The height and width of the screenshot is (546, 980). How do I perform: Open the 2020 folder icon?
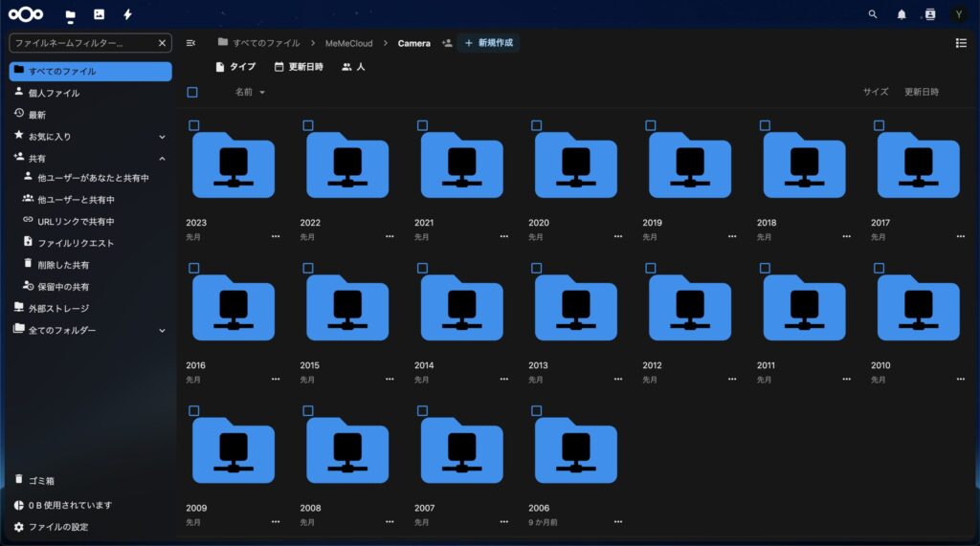(x=575, y=164)
